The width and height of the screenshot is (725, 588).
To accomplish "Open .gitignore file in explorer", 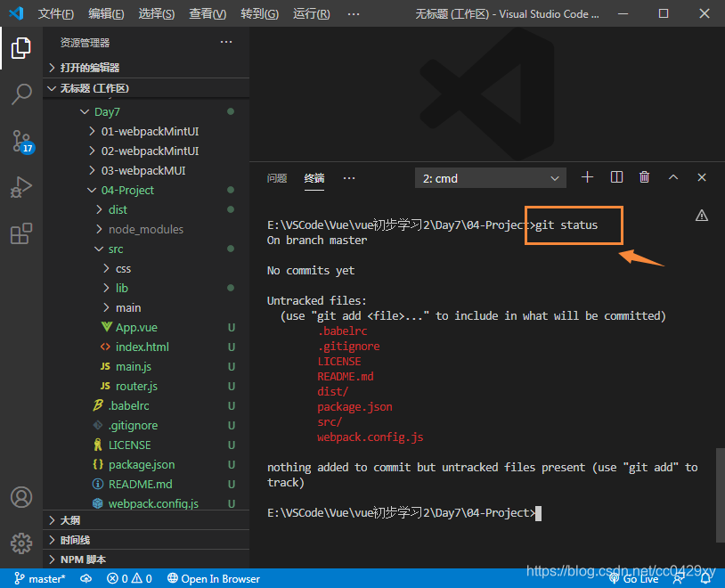I will tap(146, 425).
